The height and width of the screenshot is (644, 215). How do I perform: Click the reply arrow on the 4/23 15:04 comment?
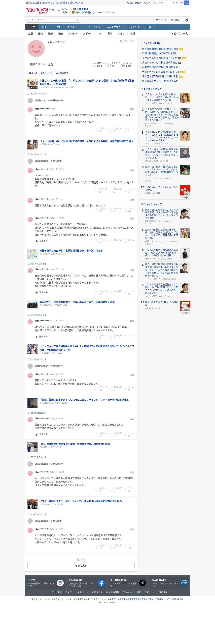[x=37, y=337]
